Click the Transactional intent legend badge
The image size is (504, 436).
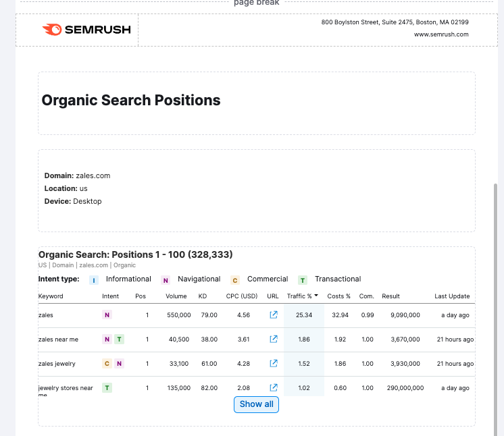point(303,280)
